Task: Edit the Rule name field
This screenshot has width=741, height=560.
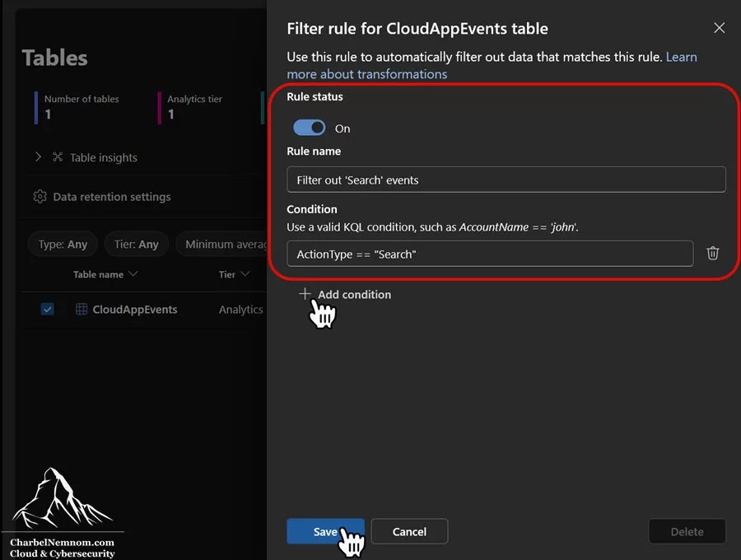Action: click(506, 180)
